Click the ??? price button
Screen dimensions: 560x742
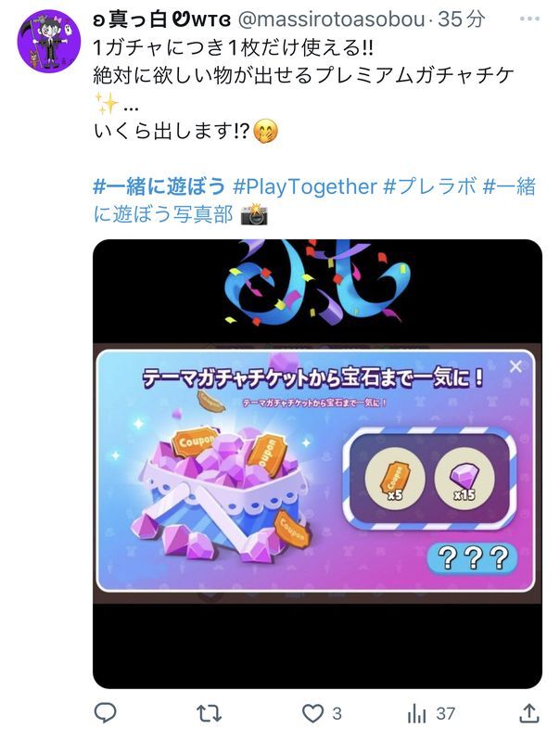[472, 558]
